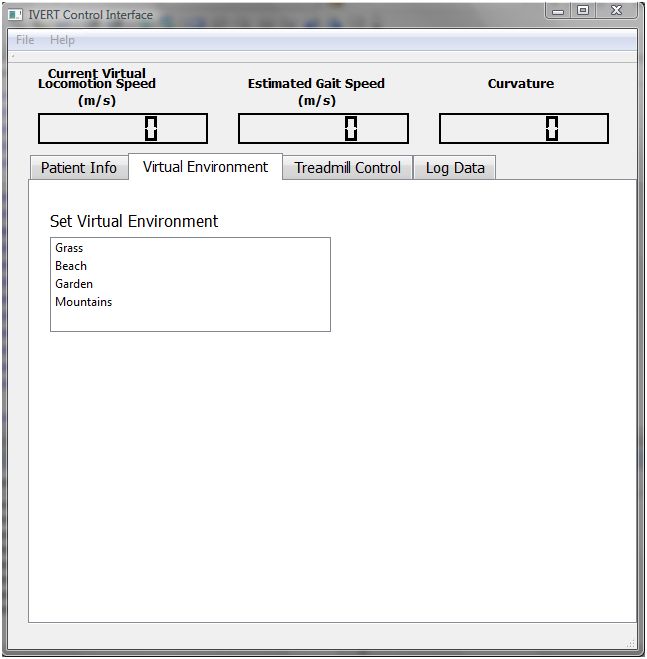Screen dimensions: 647x659
Task: Minimize the IVERT Control Interface window
Action: pos(558,10)
